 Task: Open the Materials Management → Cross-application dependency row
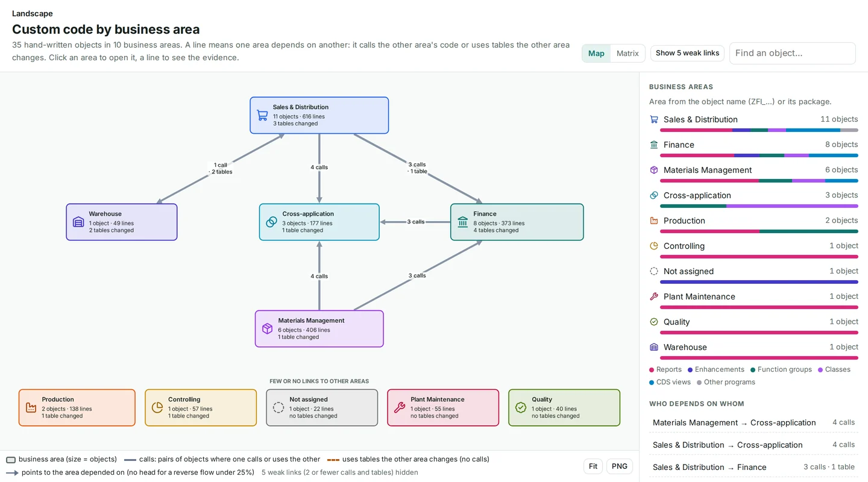point(753,422)
